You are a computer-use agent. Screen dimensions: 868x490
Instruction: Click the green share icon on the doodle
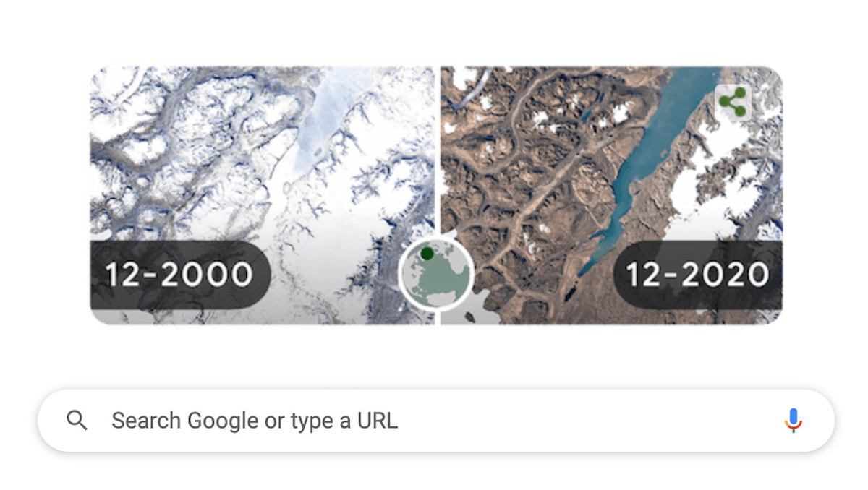[x=733, y=104]
